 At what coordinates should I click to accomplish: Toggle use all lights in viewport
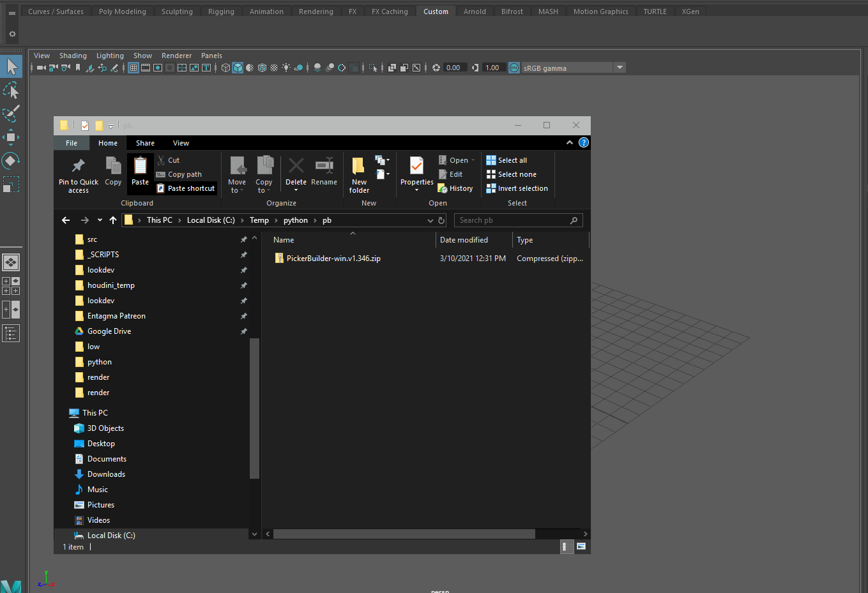[x=286, y=68]
